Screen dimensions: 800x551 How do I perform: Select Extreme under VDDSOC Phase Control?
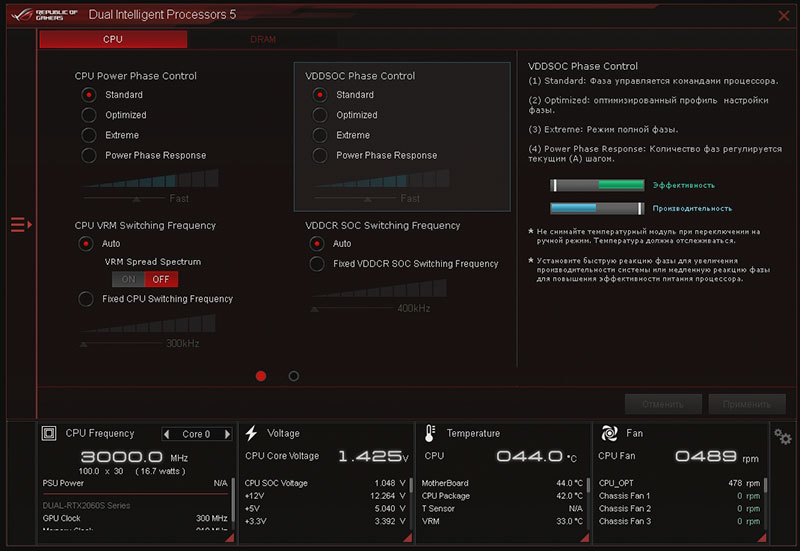click(x=320, y=135)
